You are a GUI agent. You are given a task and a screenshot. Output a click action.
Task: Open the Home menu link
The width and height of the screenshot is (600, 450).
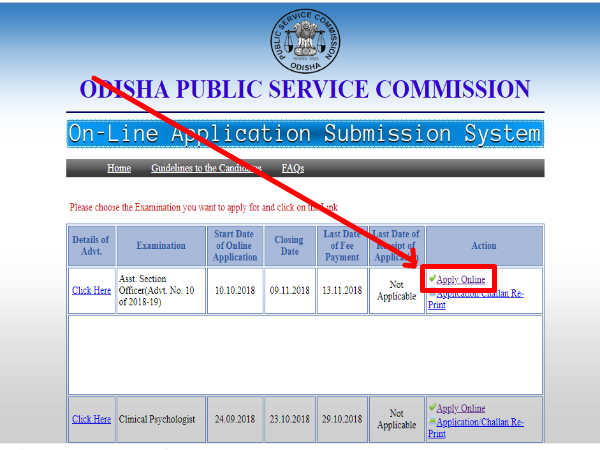point(119,168)
